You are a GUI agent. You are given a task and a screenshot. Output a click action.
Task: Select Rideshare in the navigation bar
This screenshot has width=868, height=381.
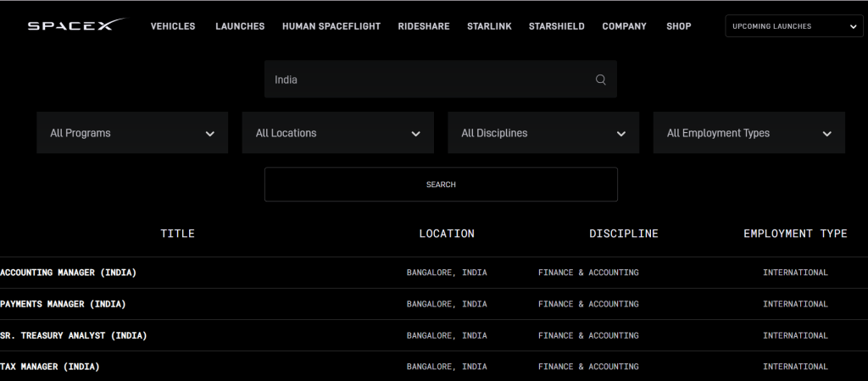(424, 26)
